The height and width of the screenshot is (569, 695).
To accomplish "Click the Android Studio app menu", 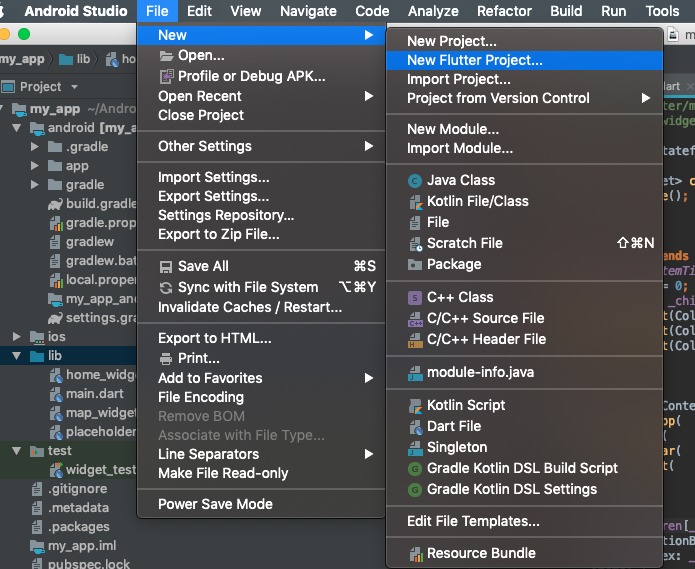I will [76, 11].
